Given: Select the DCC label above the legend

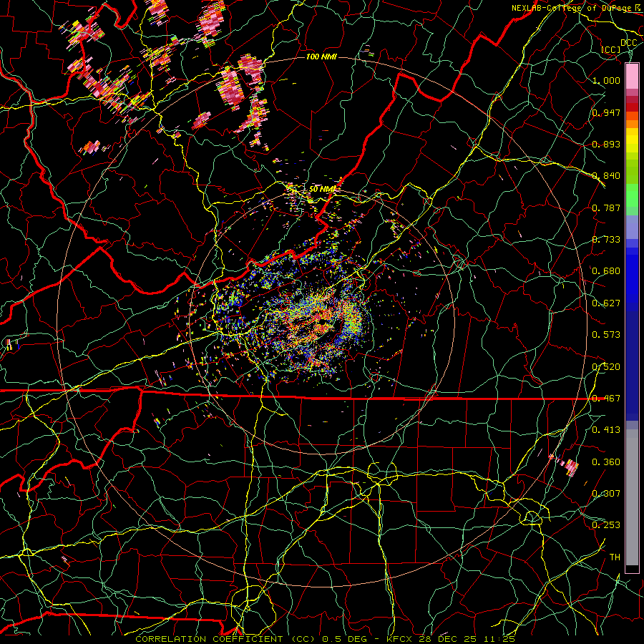Looking at the screenshot, I should [x=628, y=43].
